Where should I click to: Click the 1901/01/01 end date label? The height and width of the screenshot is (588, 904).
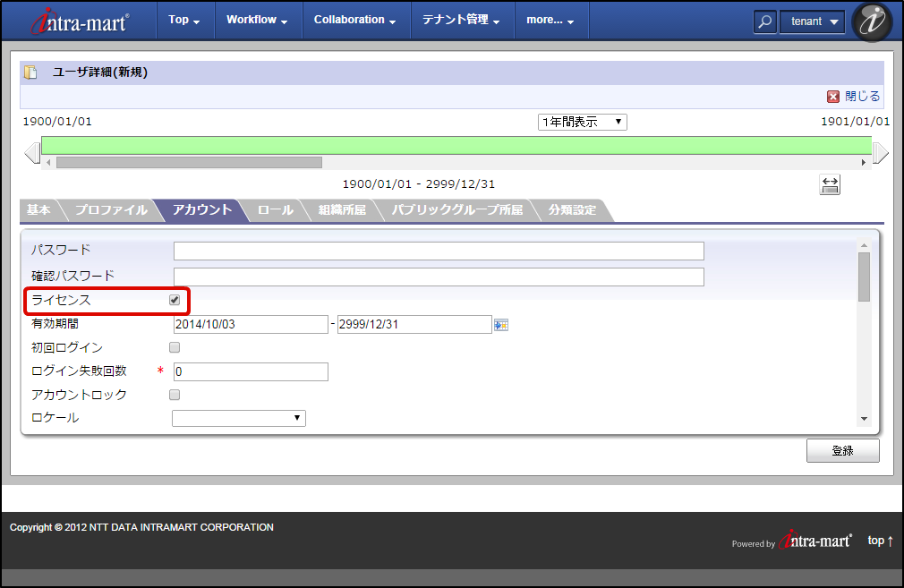856,121
